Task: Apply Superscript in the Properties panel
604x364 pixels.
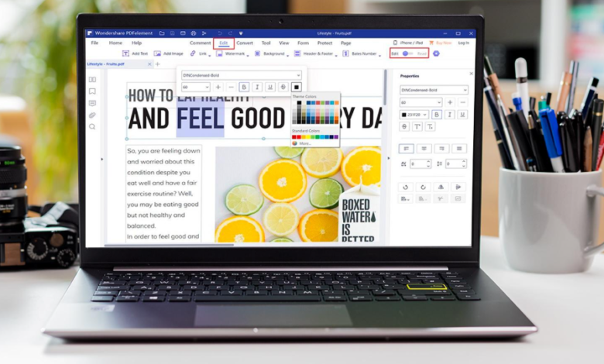Action: coord(417,126)
